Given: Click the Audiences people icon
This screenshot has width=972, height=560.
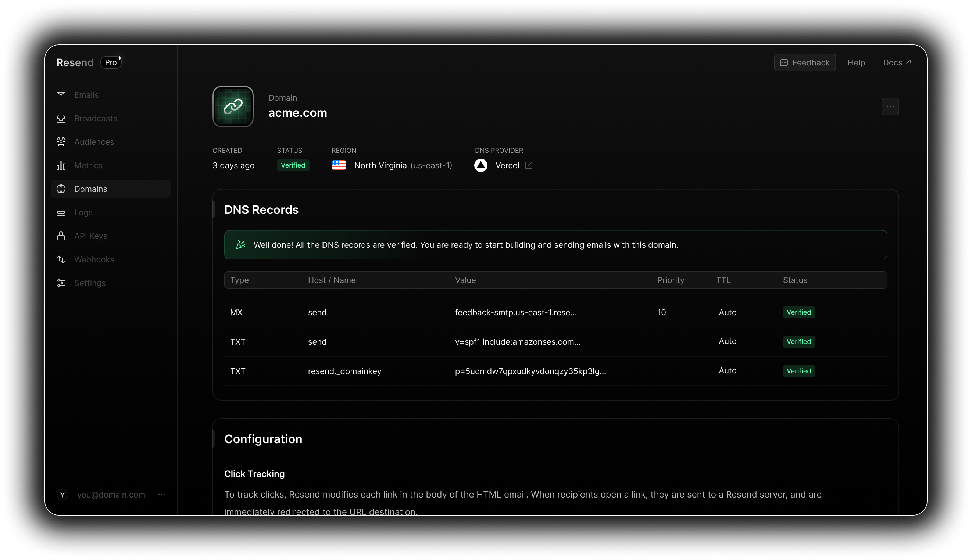Looking at the screenshot, I should point(61,142).
